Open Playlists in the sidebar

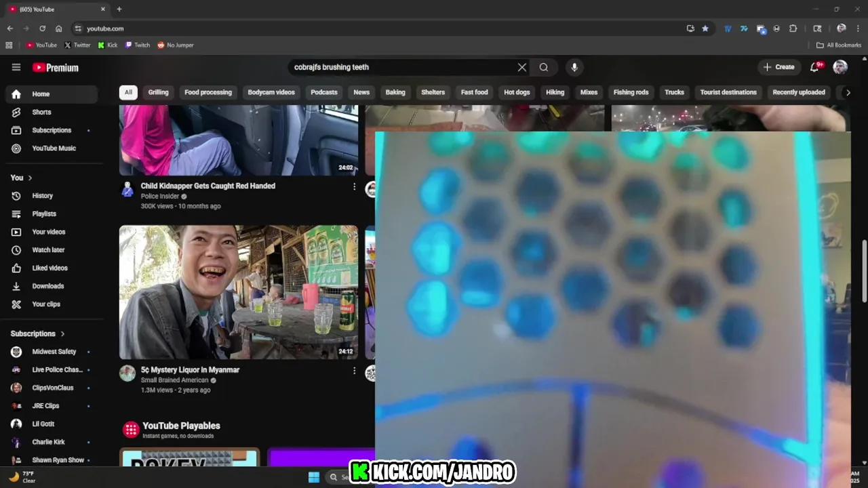point(52,213)
